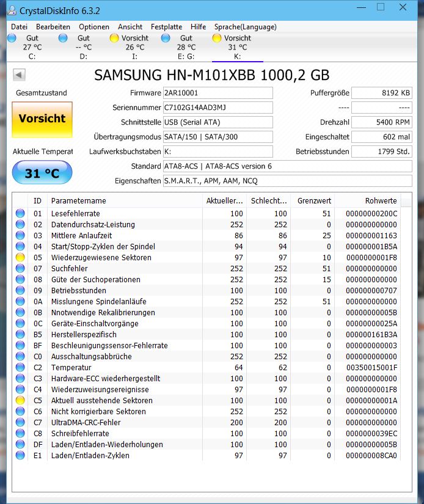Image resolution: width=424 pixels, height=504 pixels.
Task: Click the status dot for Nicht korrigierbare Sektoren
Action: [x=20, y=411]
